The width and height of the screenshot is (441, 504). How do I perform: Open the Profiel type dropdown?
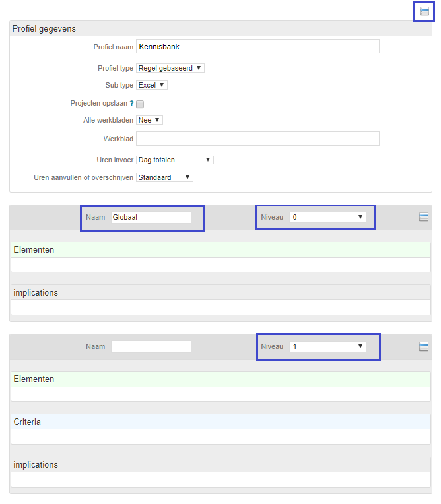tap(170, 68)
